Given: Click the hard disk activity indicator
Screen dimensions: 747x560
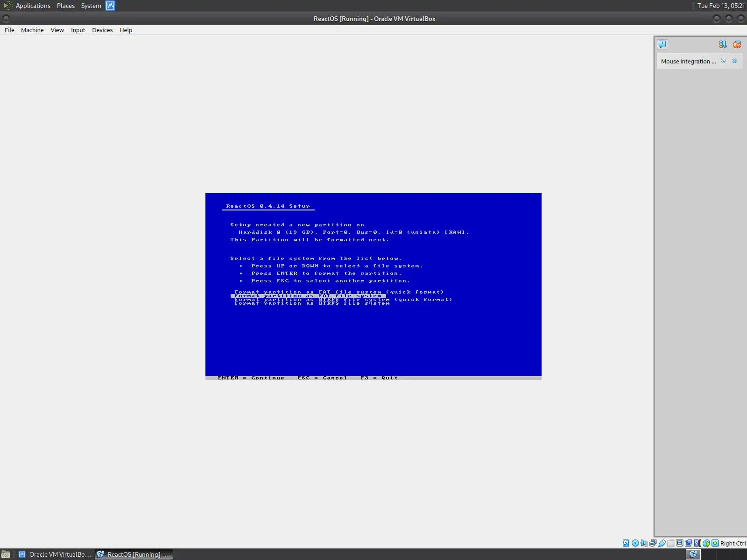Looking at the screenshot, I should coord(626,543).
